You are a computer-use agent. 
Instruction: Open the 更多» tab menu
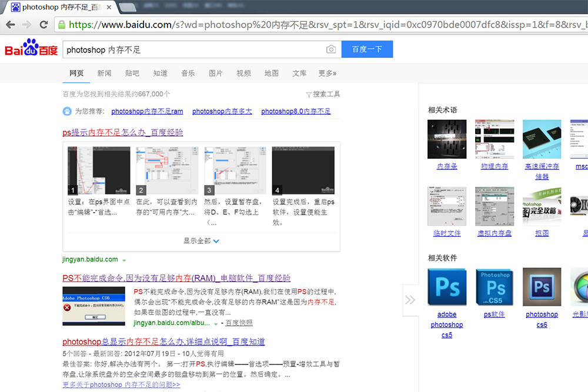[327, 73]
